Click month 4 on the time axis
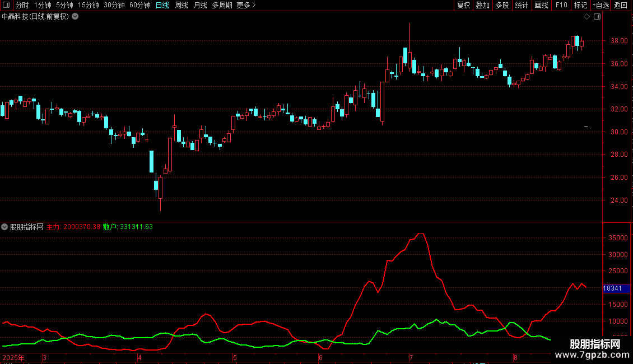This screenshot has height=364, width=633. coord(139,357)
